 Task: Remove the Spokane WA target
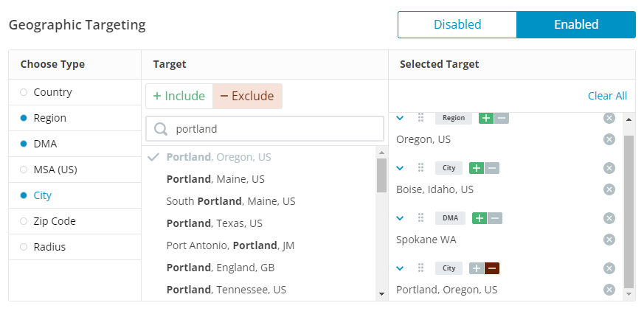point(609,240)
